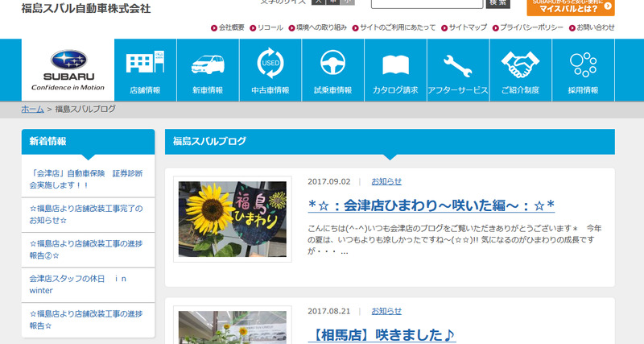Image resolution: width=644 pixels, height=344 pixels.
Task: Click the 検索 search button
Action: coord(497,3)
